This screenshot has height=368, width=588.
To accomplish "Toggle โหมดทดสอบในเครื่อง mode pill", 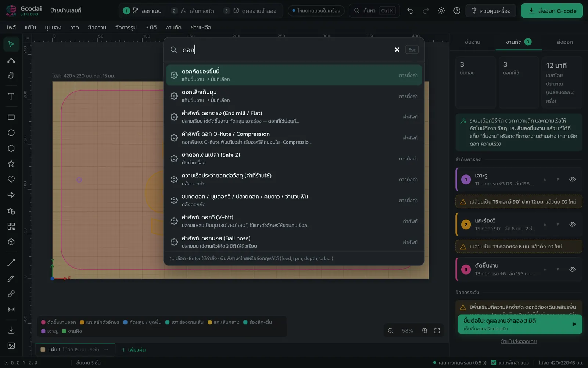I will coord(316,11).
